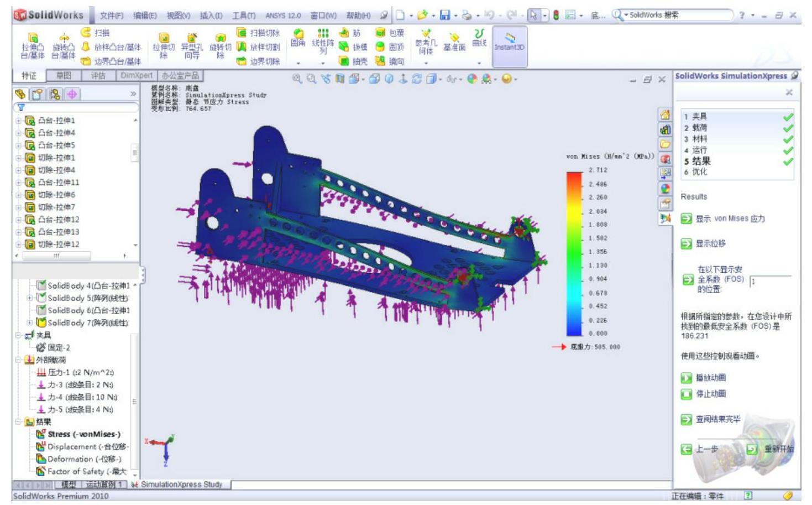Click the Section View icon in view toolbar

pyautogui.click(x=339, y=79)
